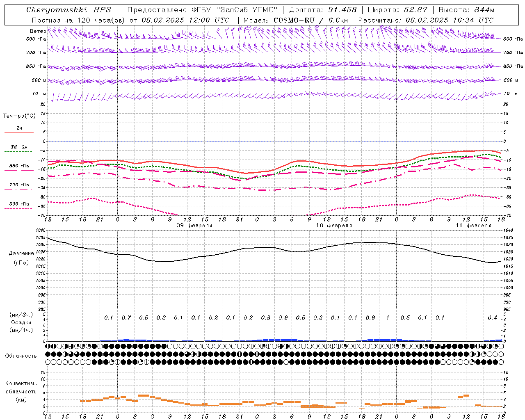The height and width of the screenshot is (420, 525).
Task: Click the Конвективн. label
Action: pos(21,383)
